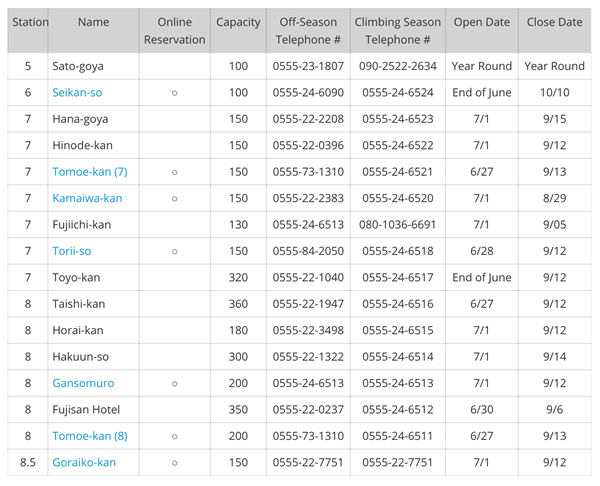Click Gansomuro online reservation circle
The height and width of the screenshot is (486, 600).
[174, 383]
